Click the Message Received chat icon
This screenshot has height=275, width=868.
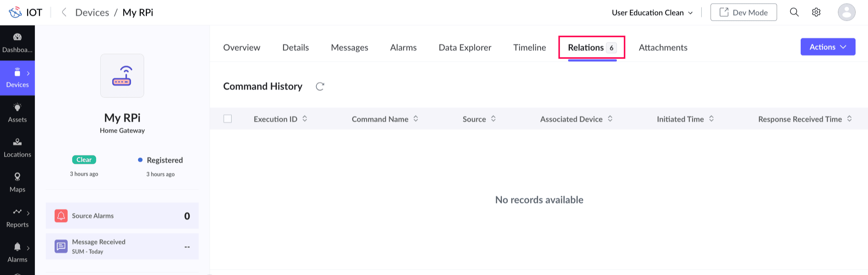point(61,246)
